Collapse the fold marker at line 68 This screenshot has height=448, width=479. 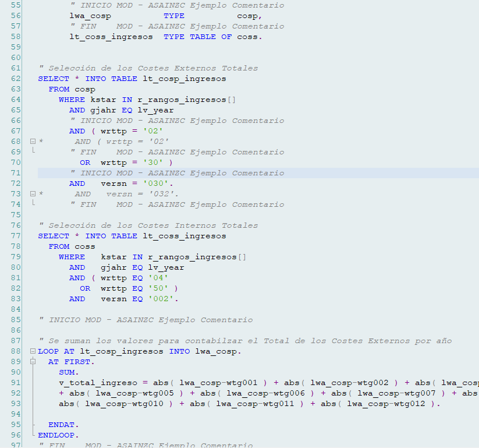pyautogui.click(x=33, y=142)
